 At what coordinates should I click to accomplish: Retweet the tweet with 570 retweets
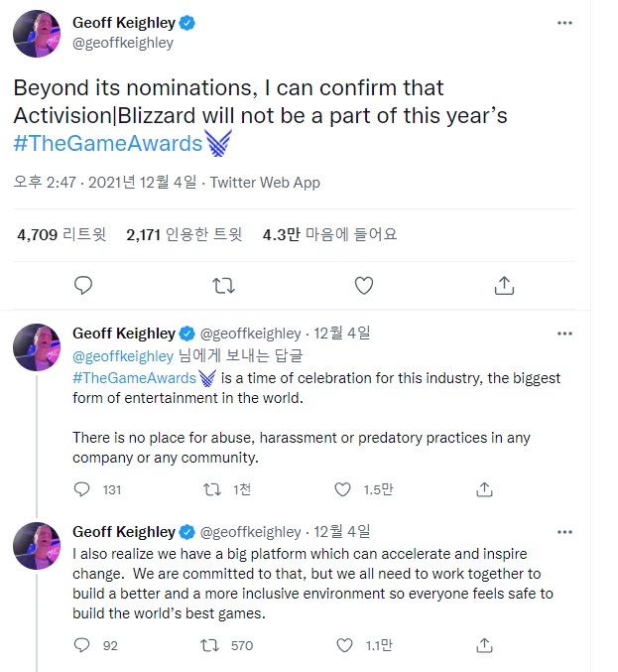click(x=211, y=645)
